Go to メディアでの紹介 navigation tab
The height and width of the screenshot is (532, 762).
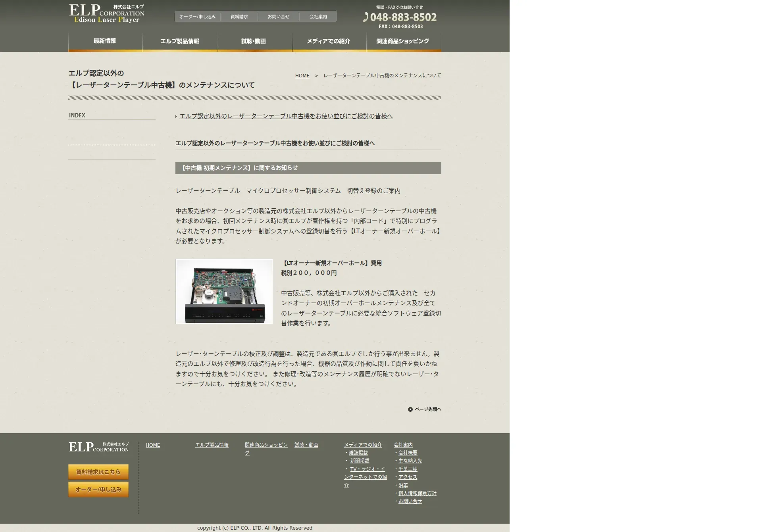pyautogui.click(x=329, y=41)
